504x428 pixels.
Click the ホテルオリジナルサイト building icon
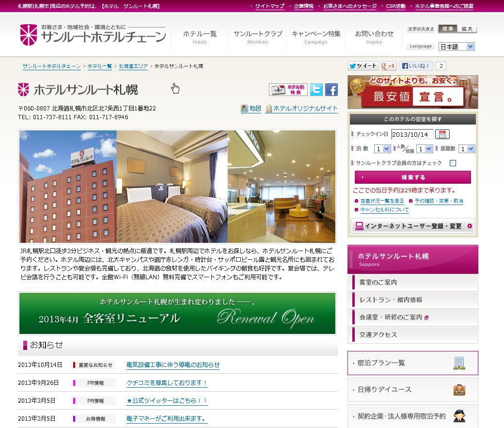tap(268, 109)
